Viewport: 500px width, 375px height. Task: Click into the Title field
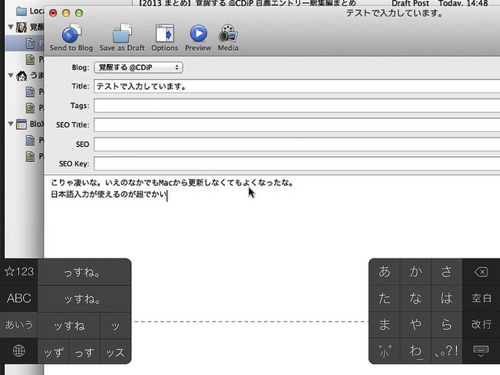point(297,86)
